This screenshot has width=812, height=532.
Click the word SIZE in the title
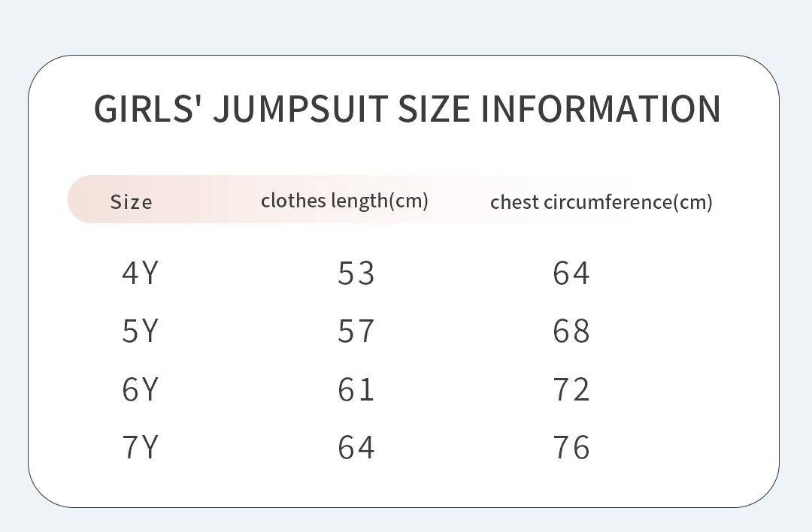434,108
